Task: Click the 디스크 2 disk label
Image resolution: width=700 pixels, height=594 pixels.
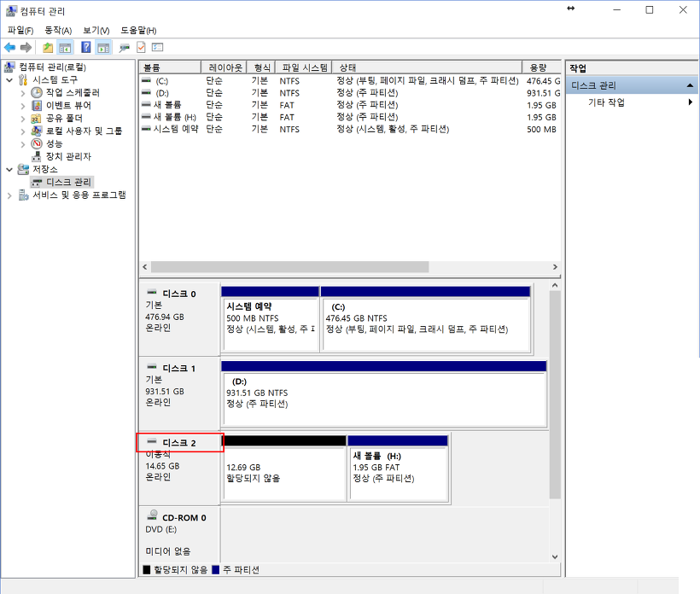Action: click(179, 443)
